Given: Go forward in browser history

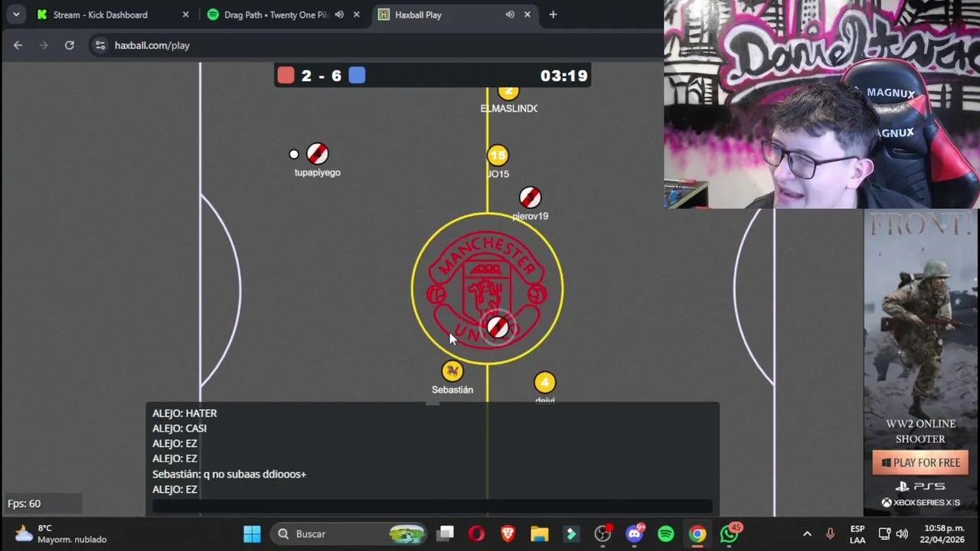Looking at the screenshot, I should 44,45.
